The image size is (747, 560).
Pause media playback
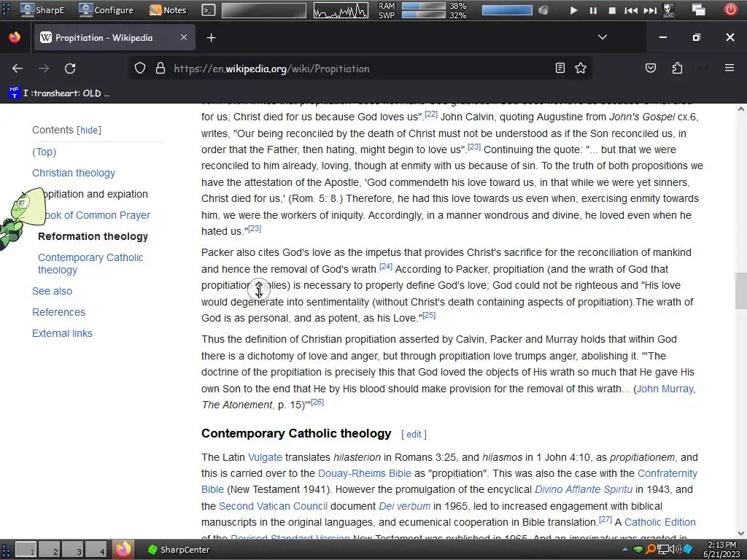[x=593, y=10]
